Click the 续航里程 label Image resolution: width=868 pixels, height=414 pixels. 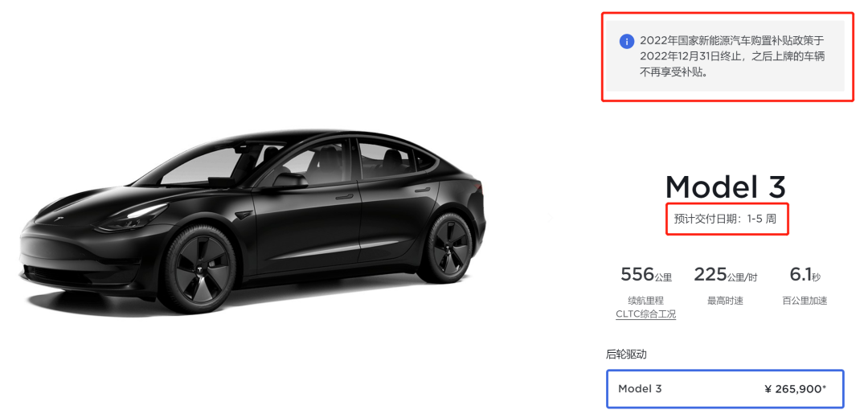coord(645,301)
